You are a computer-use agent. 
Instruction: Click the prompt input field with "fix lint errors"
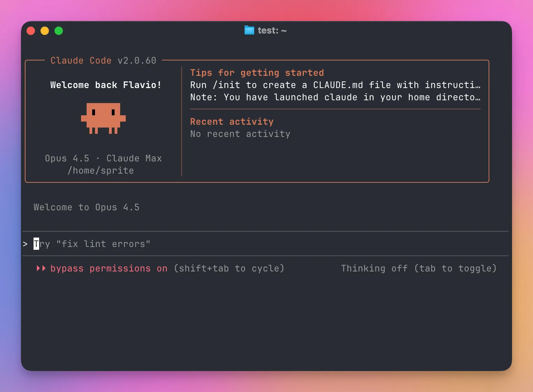tap(265, 244)
